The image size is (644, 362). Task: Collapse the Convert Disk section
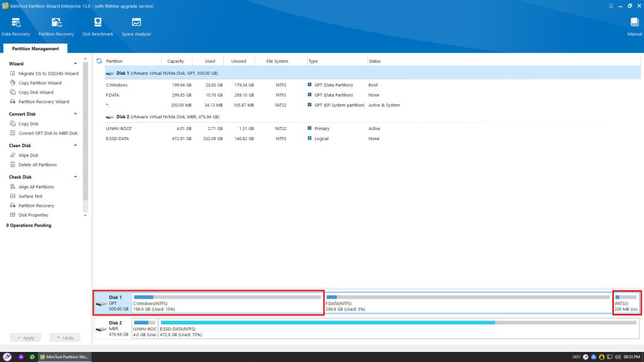click(x=75, y=114)
